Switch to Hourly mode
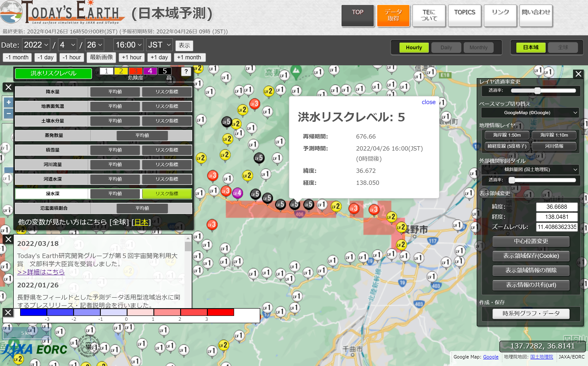Image resolution: width=588 pixels, height=366 pixels. (x=414, y=48)
